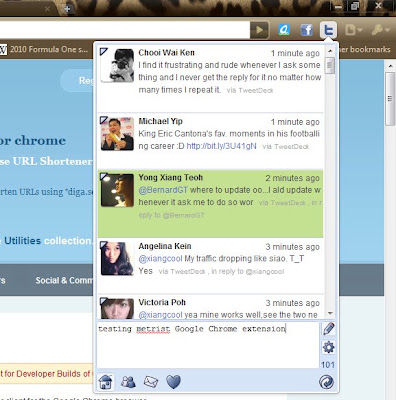The width and height of the screenshot is (396, 400).
Task: Click Chooi Wai Ken's avatar
Action: point(117,65)
